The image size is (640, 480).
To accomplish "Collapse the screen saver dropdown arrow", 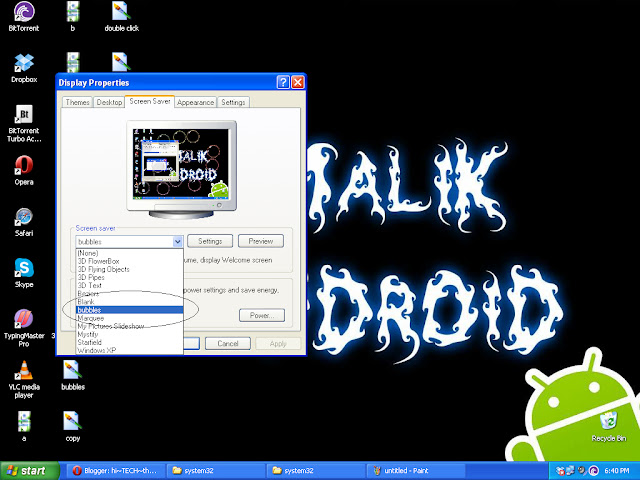I will (178, 242).
